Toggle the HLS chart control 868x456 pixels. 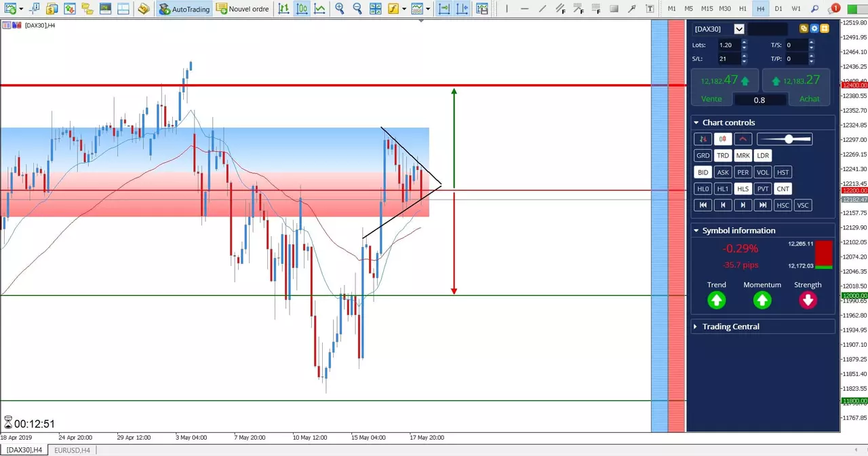coord(743,189)
